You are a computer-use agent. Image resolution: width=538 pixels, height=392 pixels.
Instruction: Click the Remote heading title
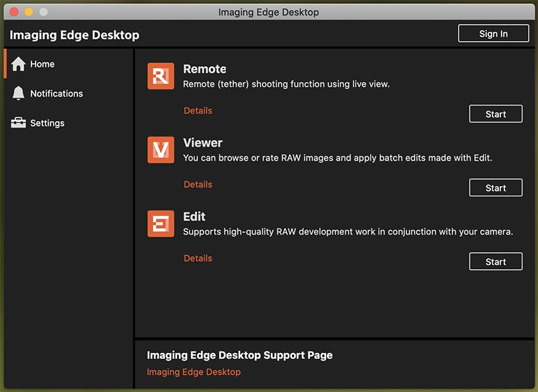pyautogui.click(x=204, y=69)
